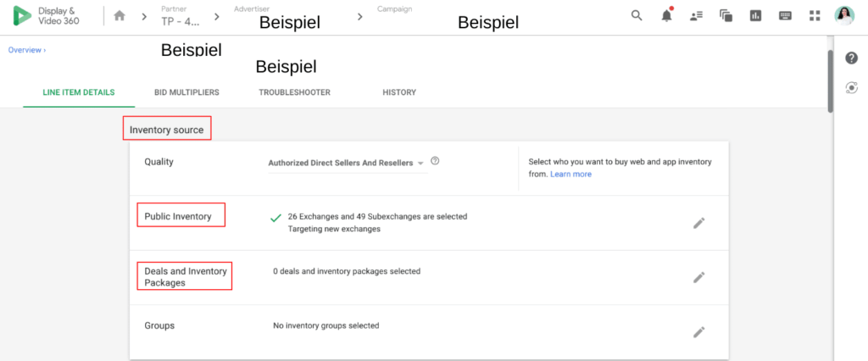The width and height of the screenshot is (868, 361).
Task: Click the help question mark icon
Action: (x=852, y=58)
